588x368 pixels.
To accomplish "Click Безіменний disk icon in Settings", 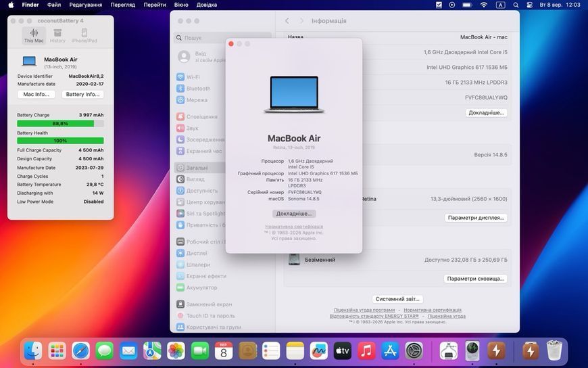I will (294, 260).
